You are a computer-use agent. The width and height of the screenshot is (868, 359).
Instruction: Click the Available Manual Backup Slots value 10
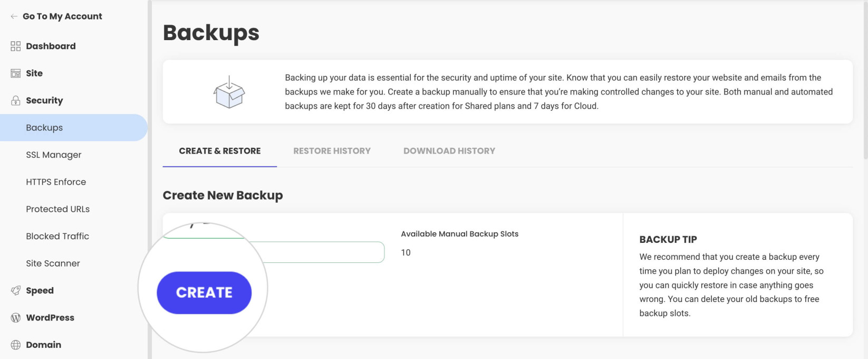pos(406,253)
